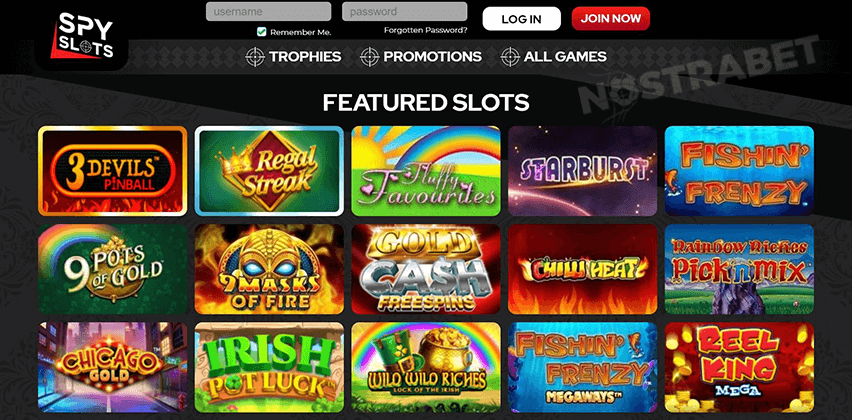
Task: Click the Spy Slots logo
Action: [83, 36]
